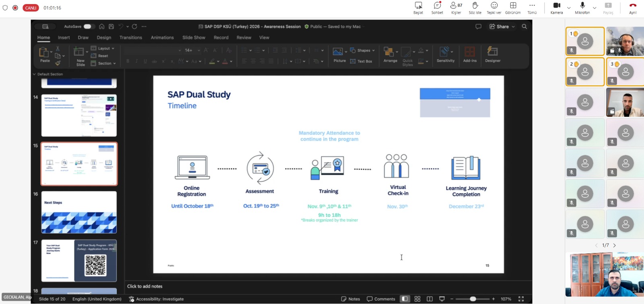Go to the Slide Show tab
The height and width of the screenshot is (304, 644).
(194, 37)
